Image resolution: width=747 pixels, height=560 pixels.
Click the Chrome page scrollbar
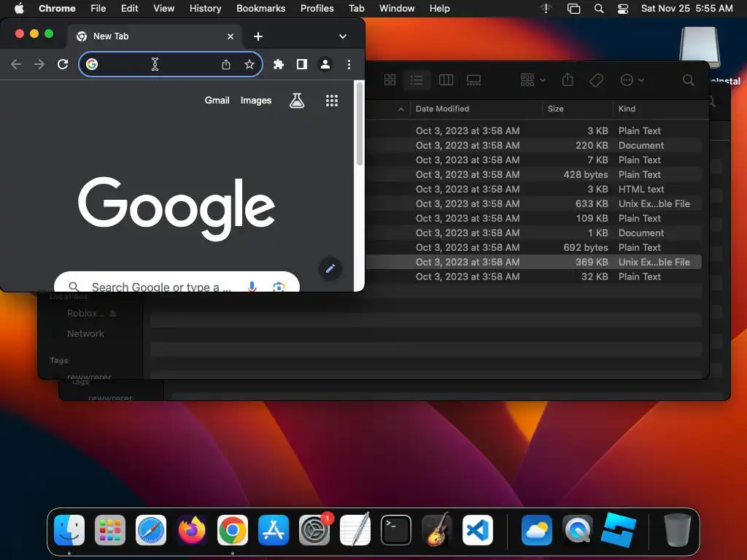point(360,124)
